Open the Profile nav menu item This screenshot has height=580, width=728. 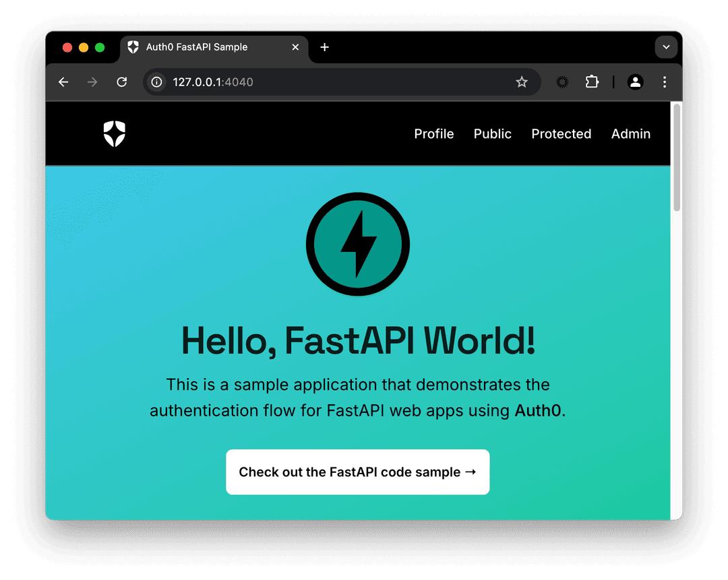click(434, 133)
